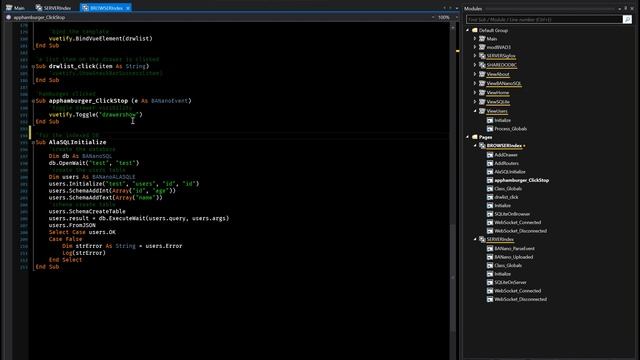Click the SQLiteOnBrowser sub icon
Viewport: 640px width, 360px height.
(x=490, y=214)
